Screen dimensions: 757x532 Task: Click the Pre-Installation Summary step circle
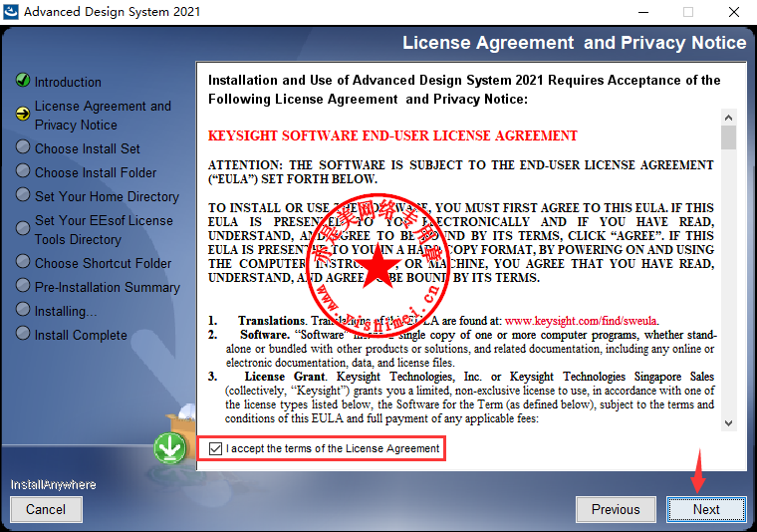tap(23, 285)
